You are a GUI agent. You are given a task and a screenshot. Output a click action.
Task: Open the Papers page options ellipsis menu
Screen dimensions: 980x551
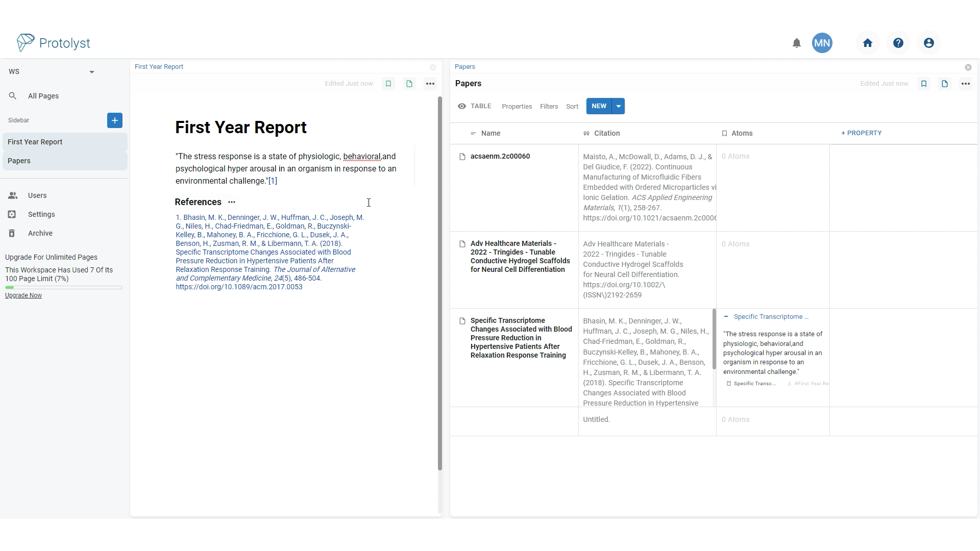pyautogui.click(x=965, y=83)
